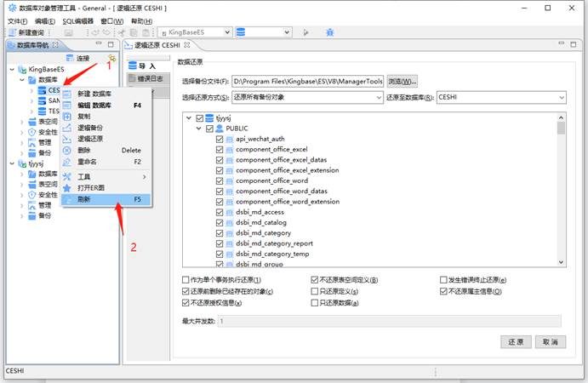The image size is (588, 383).
Task: Collapse the KingBaseES connection node
Action: click(x=12, y=70)
